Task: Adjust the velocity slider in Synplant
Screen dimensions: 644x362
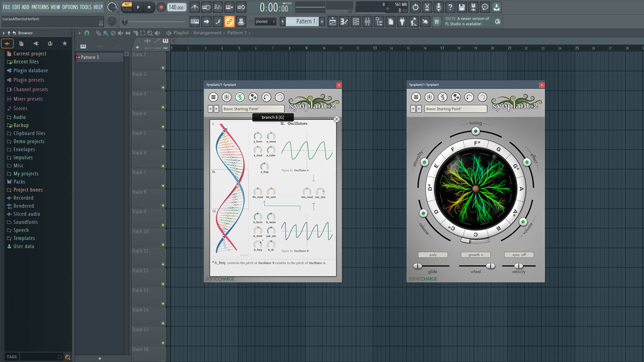Action: pos(519,266)
